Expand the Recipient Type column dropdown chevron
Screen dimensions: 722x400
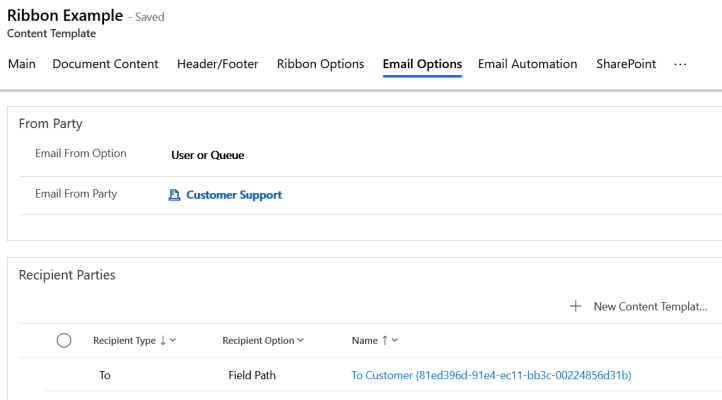pyautogui.click(x=173, y=340)
